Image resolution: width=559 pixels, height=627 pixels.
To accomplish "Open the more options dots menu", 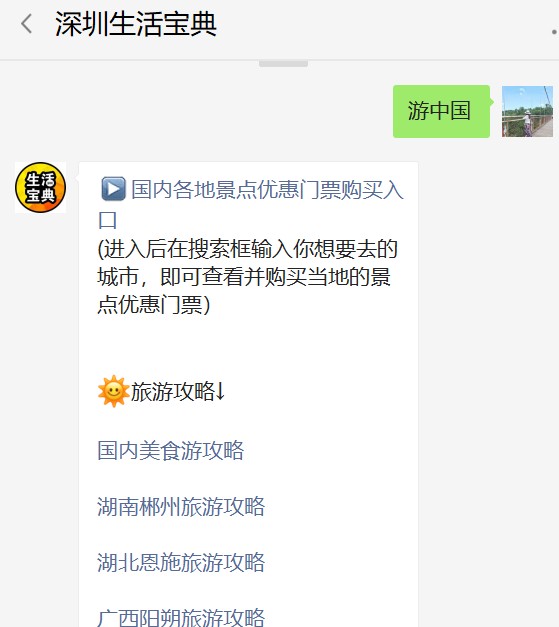I will [554, 32].
